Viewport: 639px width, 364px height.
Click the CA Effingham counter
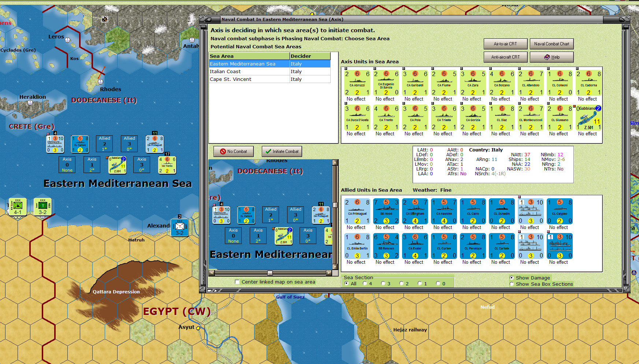(x=415, y=211)
